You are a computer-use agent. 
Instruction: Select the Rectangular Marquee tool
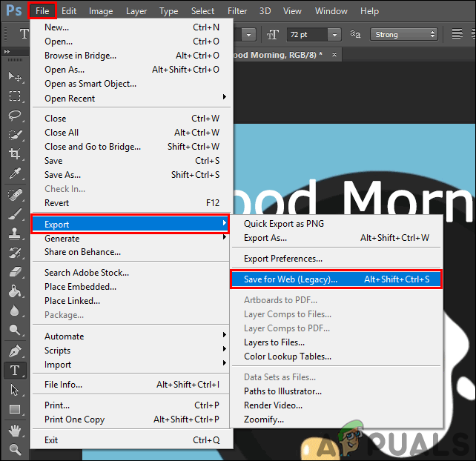pos(15,96)
